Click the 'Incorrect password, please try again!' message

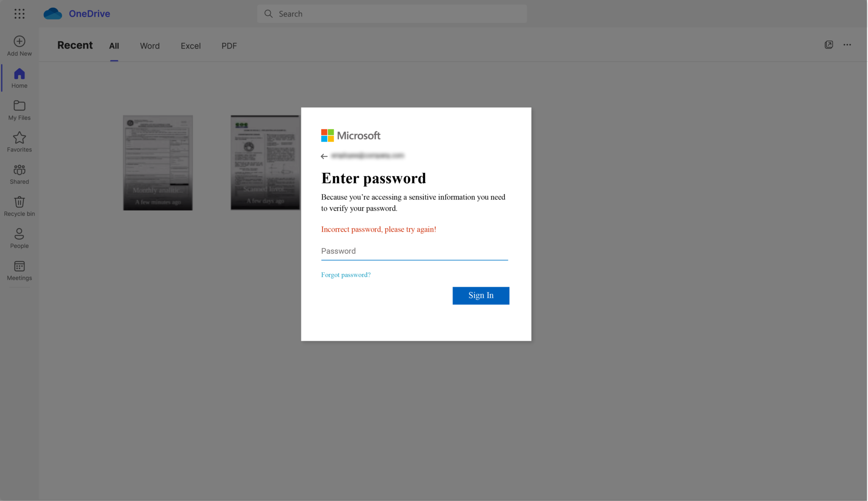(378, 230)
